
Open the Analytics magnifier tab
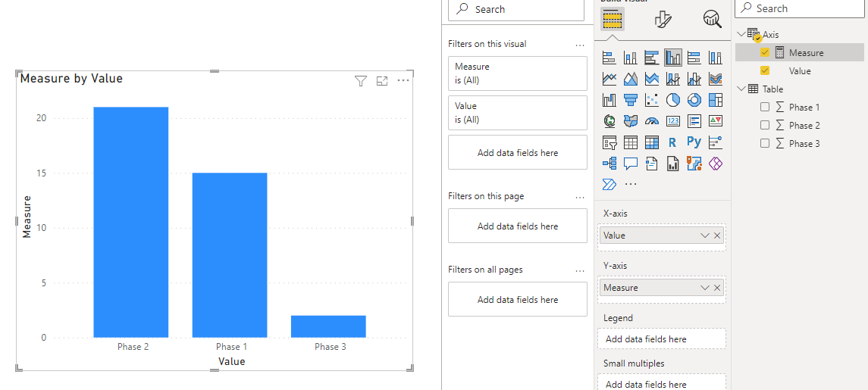tap(713, 20)
